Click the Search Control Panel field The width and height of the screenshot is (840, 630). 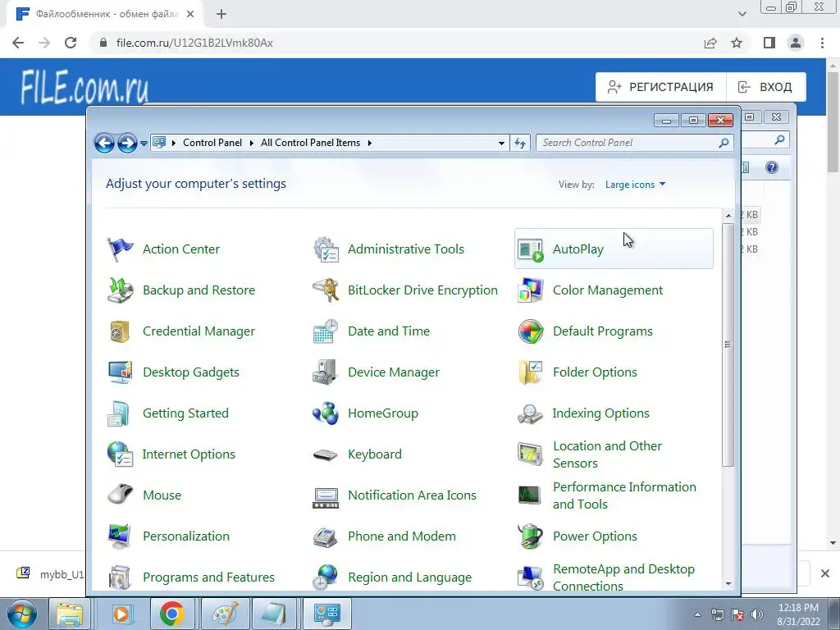tap(634, 143)
